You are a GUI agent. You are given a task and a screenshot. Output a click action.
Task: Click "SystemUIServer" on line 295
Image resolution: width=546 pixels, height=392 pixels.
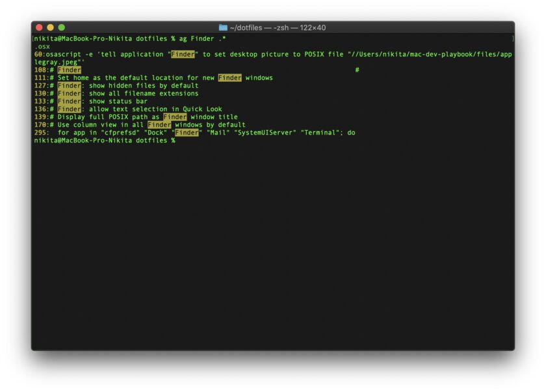265,133
